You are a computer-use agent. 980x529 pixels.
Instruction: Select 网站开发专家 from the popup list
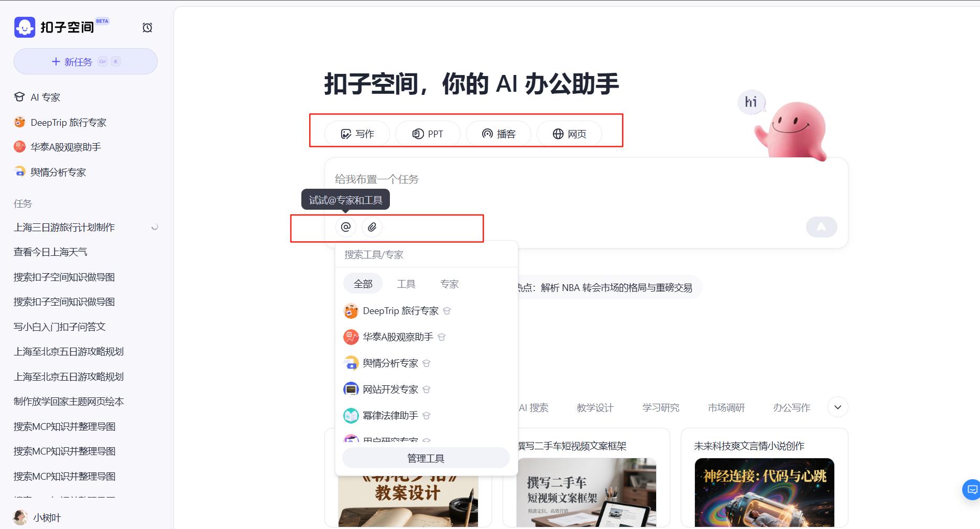[x=389, y=389]
